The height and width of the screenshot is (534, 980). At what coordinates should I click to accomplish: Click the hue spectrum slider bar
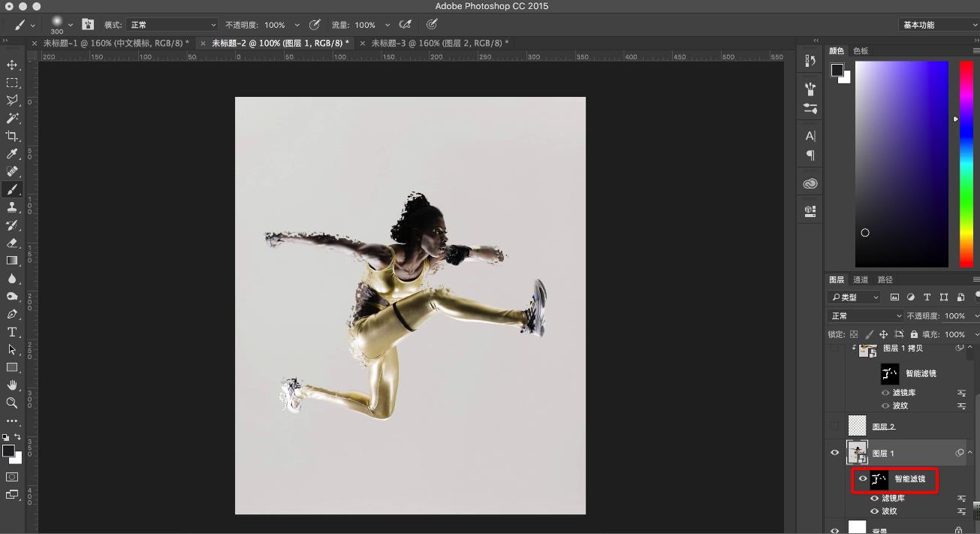click(966, 164)
